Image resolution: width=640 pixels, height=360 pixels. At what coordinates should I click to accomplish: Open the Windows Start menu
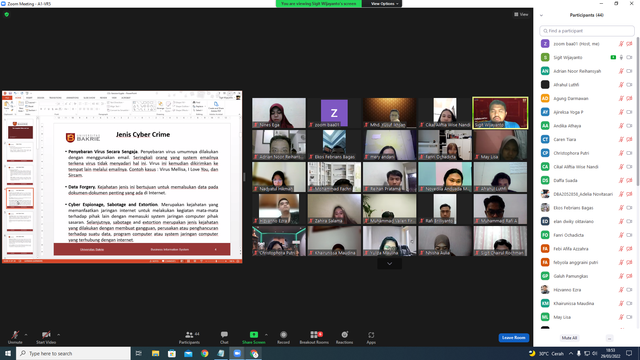[8, 353]
